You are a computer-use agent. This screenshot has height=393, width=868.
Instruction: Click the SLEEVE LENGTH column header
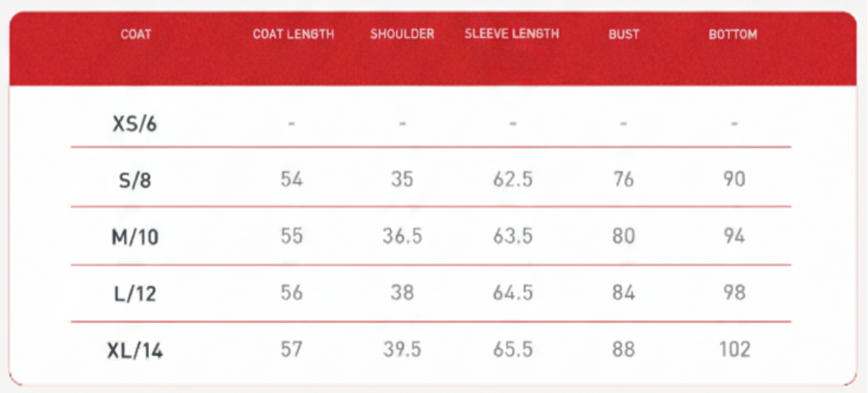point(512,34)
